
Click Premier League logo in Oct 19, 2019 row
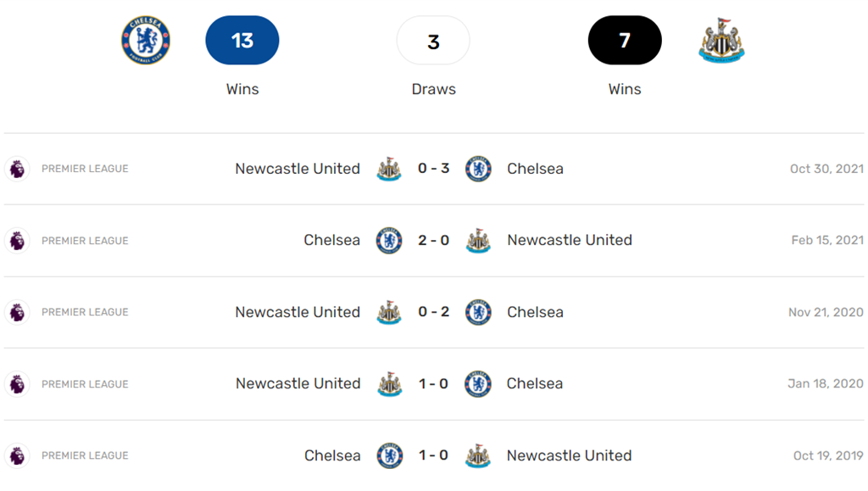pyautogui.click(x=17, y=455)
